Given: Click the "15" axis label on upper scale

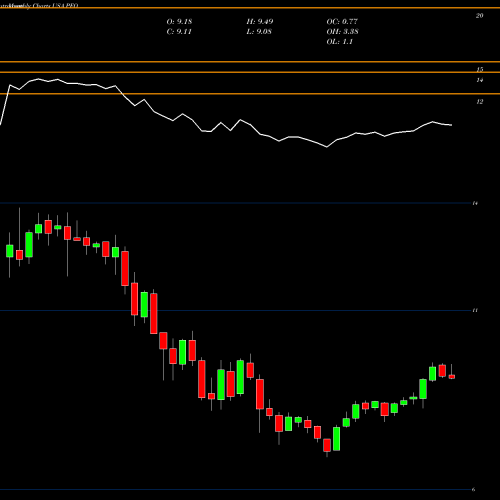Looking at the screenshot, I should tap(479, 70).
